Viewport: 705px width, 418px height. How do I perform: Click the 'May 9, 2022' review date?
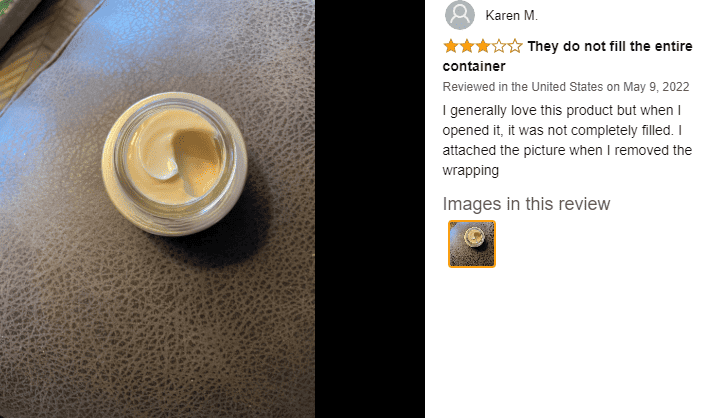click(656, 87)
